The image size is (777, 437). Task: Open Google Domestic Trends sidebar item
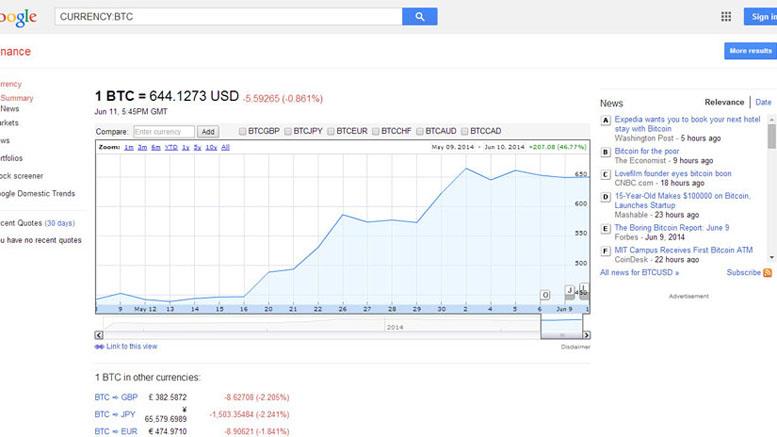[x=37, y=194]
